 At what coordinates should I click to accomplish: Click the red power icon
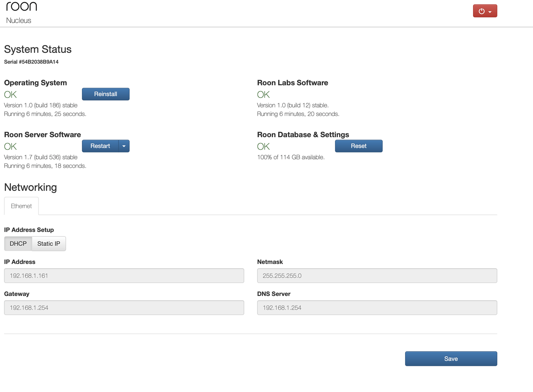[482, 11]
